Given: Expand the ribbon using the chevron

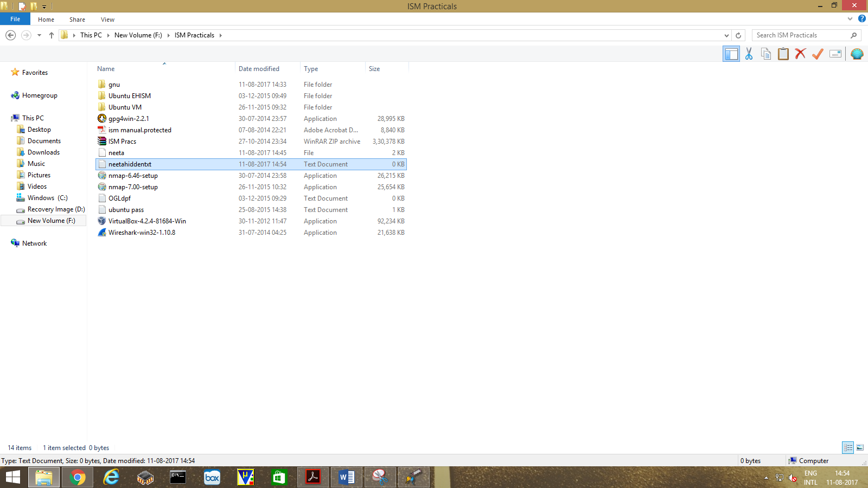Looking at the screenshot, I should [850, 19].
